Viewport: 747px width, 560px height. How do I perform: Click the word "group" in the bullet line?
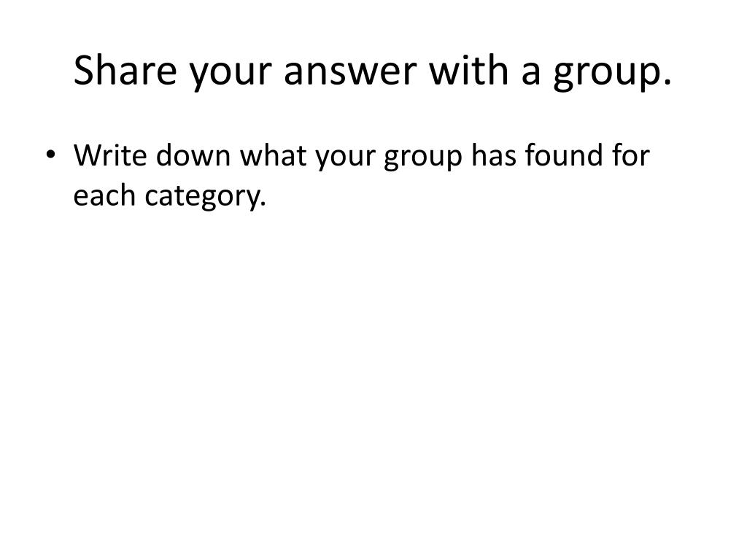coord(423,158)
